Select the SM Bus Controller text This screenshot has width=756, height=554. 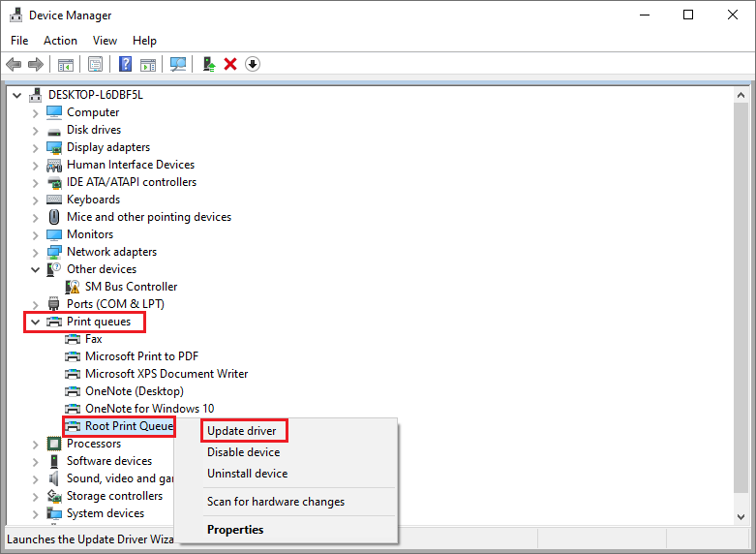[131, 287]
